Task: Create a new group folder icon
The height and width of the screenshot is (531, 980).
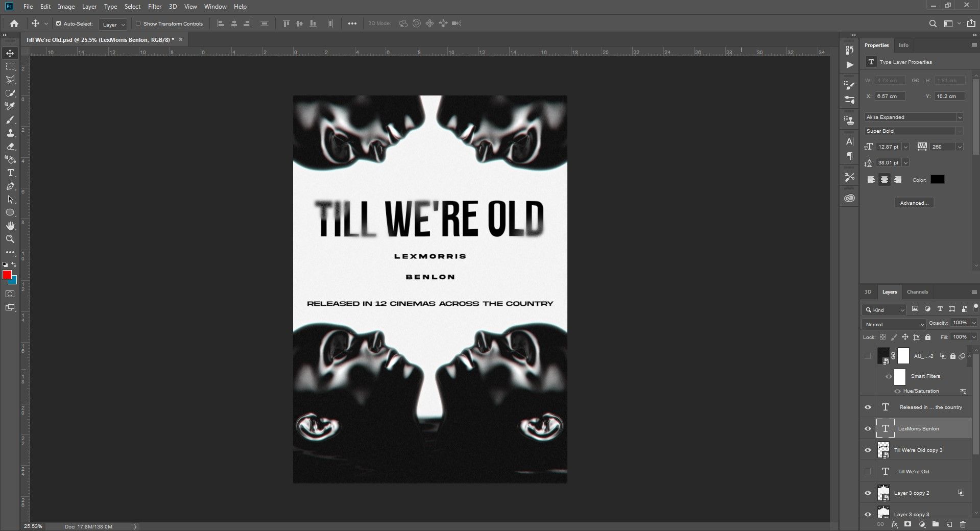Action: coord(935,524)
